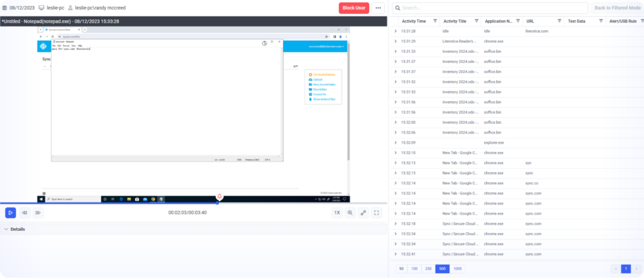The width and height of the screenshot is (644, 278).
Task: Click the fast-forward button
Action: pyautogui.click(x=38, y=213)
